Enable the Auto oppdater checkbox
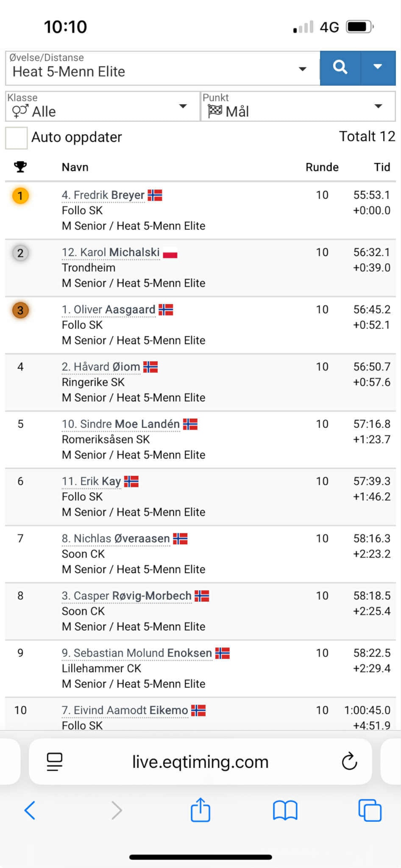Viewport: 401px width, 868px height. point(17,138)
